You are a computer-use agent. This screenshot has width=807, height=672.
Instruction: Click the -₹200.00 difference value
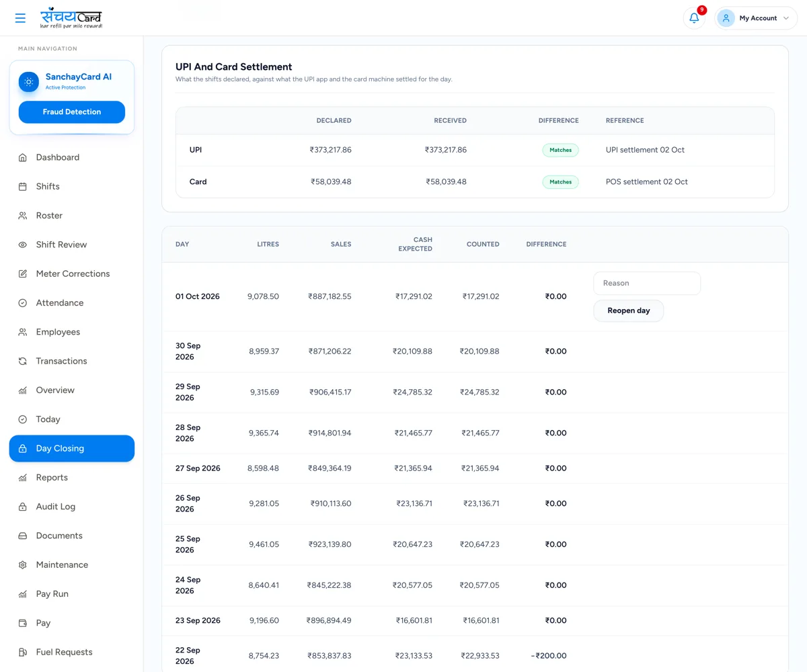(548, 656)
